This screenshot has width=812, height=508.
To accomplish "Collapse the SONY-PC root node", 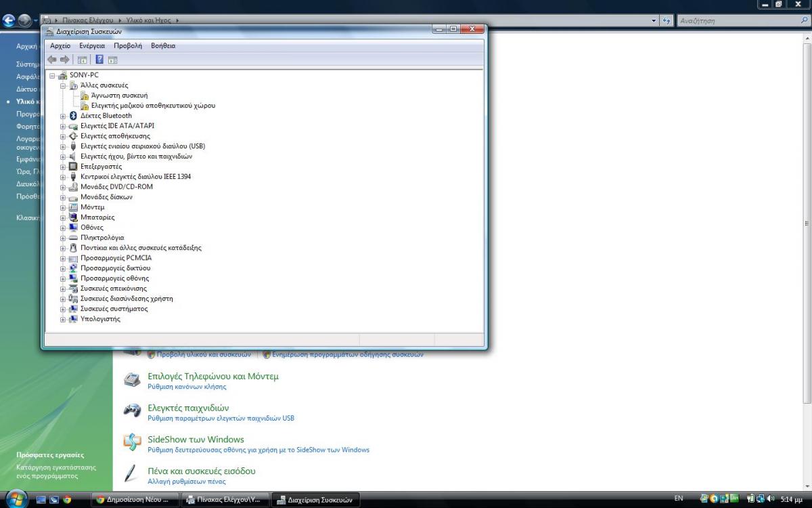I will [52, 75].
